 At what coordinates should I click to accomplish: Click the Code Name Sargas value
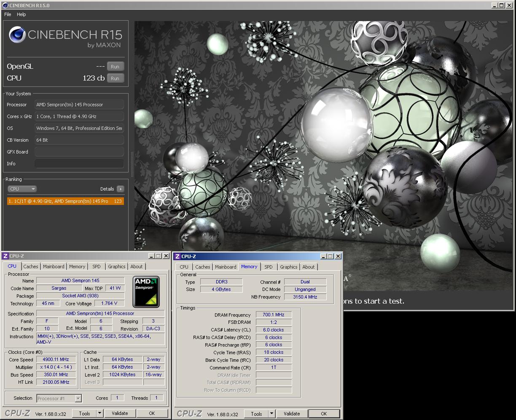pyautogui.click(x=59, y=288)
